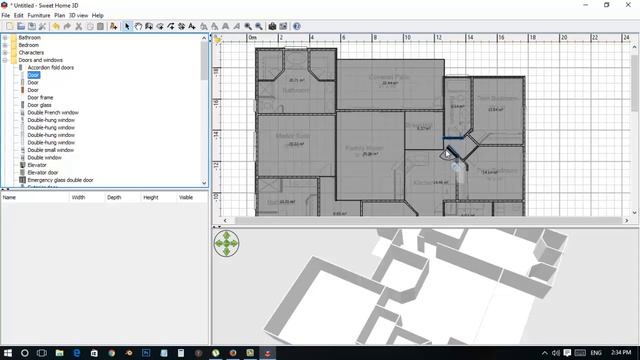The image size is (640, 360).
Task: Use 3D view navigation arrows control
Action: (x=227, y=243)
